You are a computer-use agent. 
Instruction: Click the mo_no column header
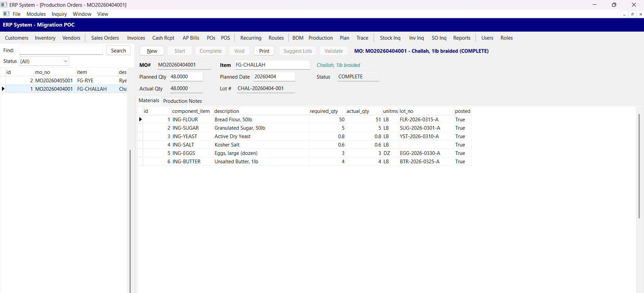click(55, 72)
